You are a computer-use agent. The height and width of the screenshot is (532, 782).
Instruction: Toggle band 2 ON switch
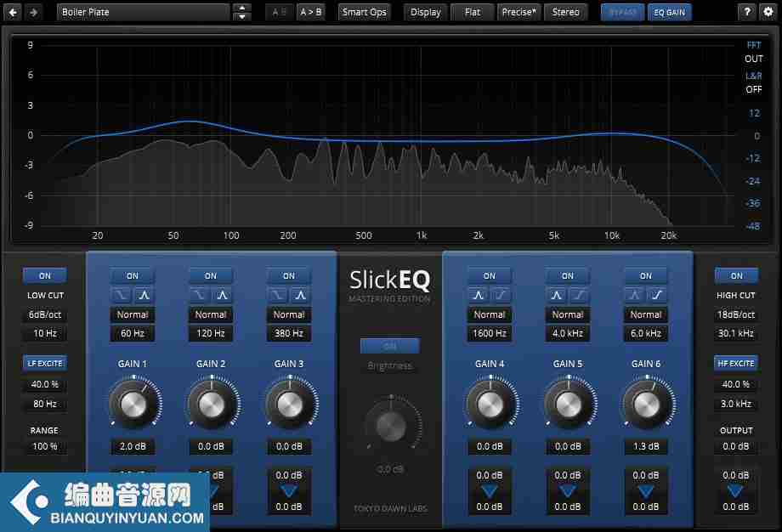(x=211, y=275)
